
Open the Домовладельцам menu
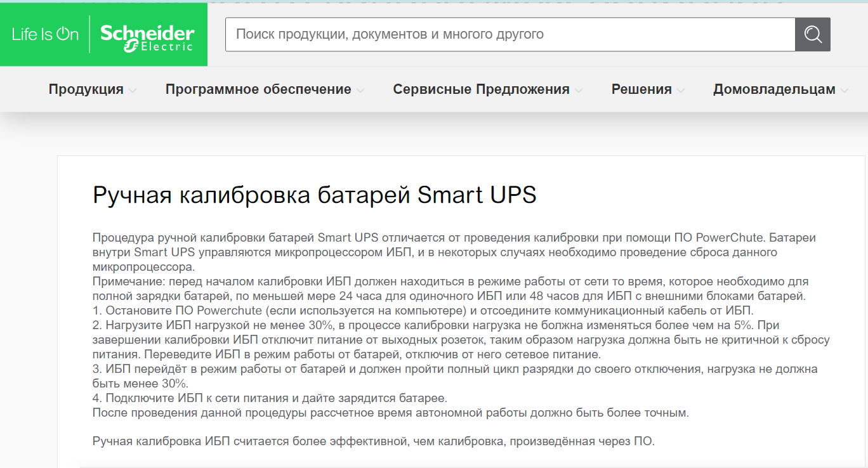point(774,89)
